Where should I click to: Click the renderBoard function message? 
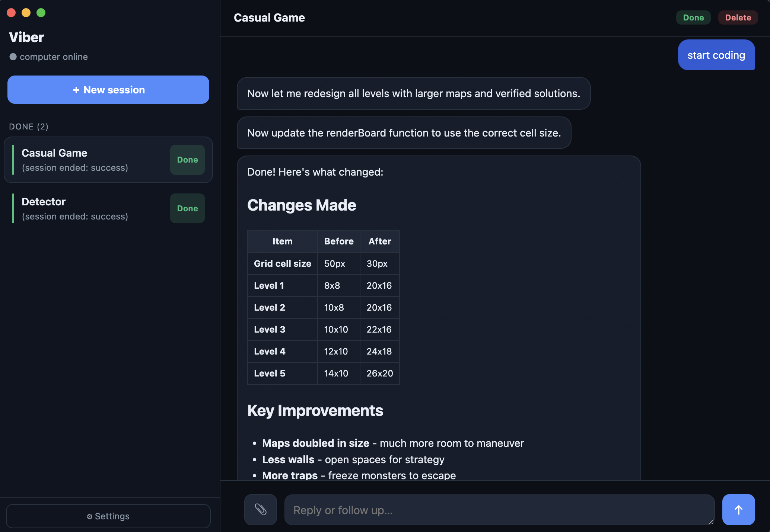(404, 133)
